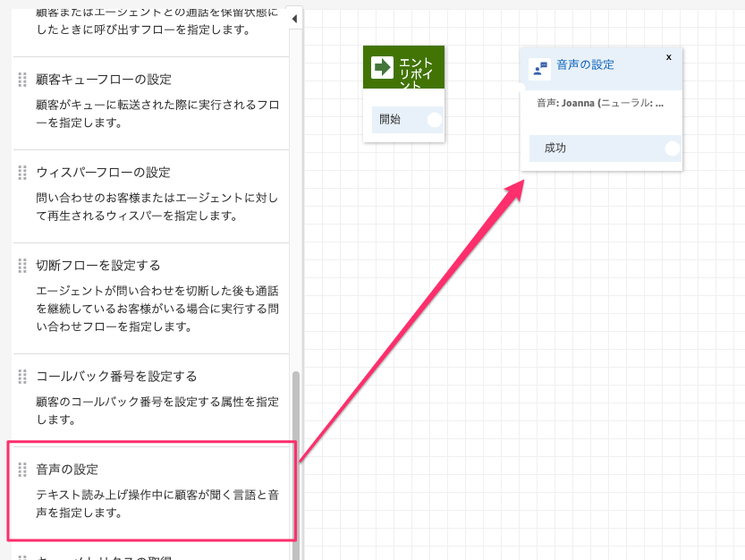Select ウィスパーフローの設定 block title
Image resolution: width=745 pixels, height=560 pixels.
103,173
